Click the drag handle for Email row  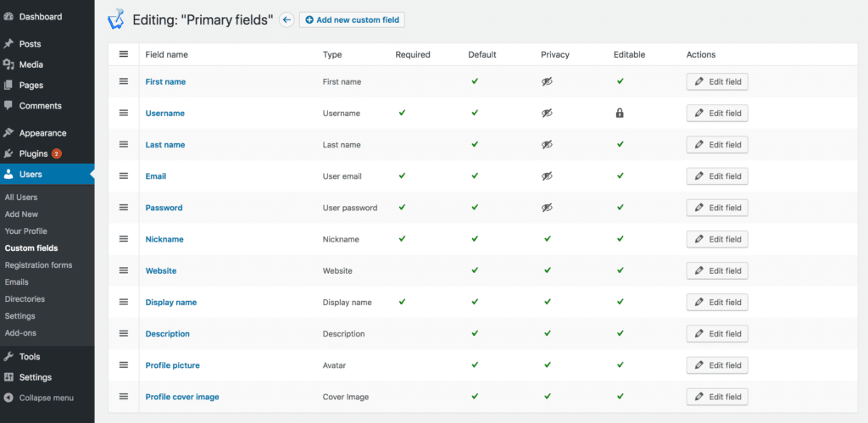point(124,176)
